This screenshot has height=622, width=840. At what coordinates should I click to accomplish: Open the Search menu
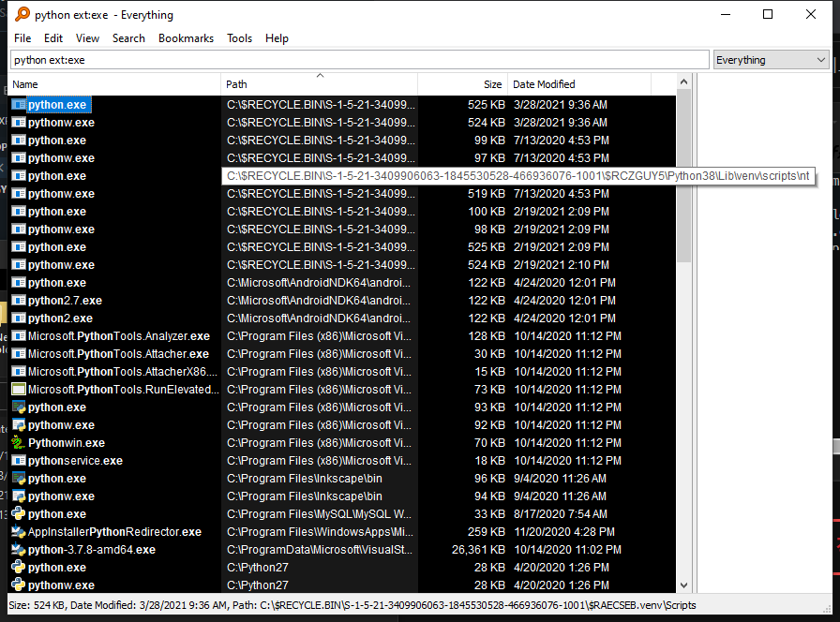point(128,38)
